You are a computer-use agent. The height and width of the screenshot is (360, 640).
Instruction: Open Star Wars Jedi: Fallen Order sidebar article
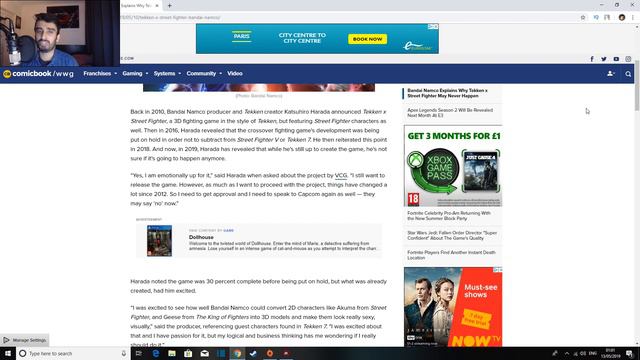tap(452, 236)
